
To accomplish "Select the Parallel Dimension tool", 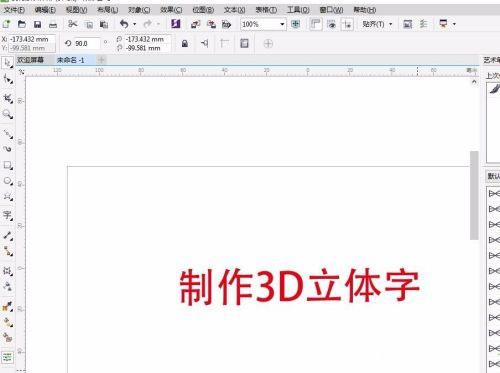I will [7, 235].
